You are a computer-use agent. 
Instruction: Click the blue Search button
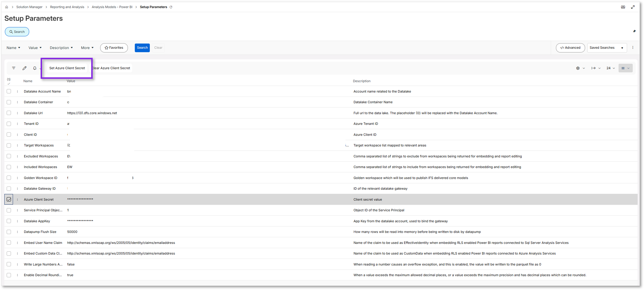tap(142, 48)
